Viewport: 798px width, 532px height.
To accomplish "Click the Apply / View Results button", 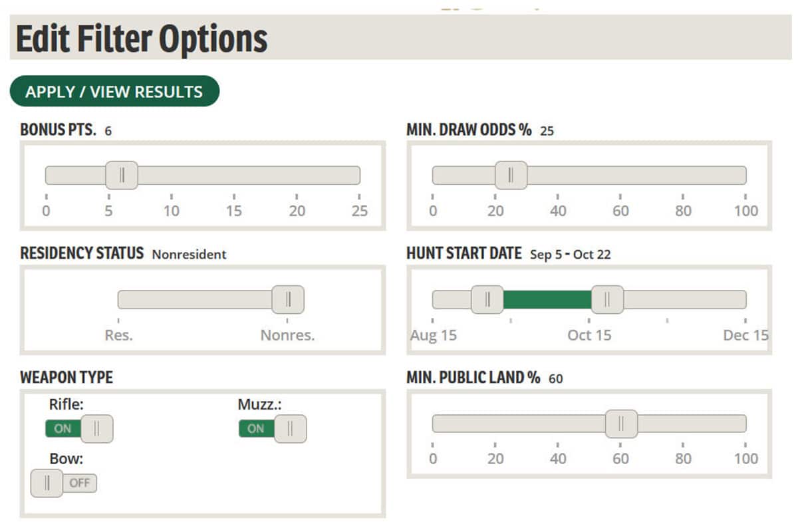I will point(114,91).
